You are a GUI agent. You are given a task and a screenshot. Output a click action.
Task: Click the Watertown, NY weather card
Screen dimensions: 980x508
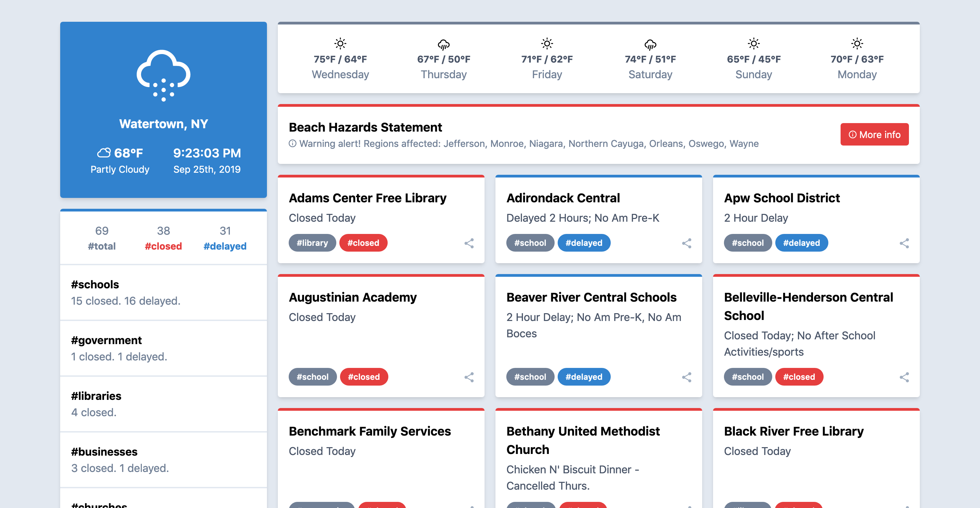[163, 110]
